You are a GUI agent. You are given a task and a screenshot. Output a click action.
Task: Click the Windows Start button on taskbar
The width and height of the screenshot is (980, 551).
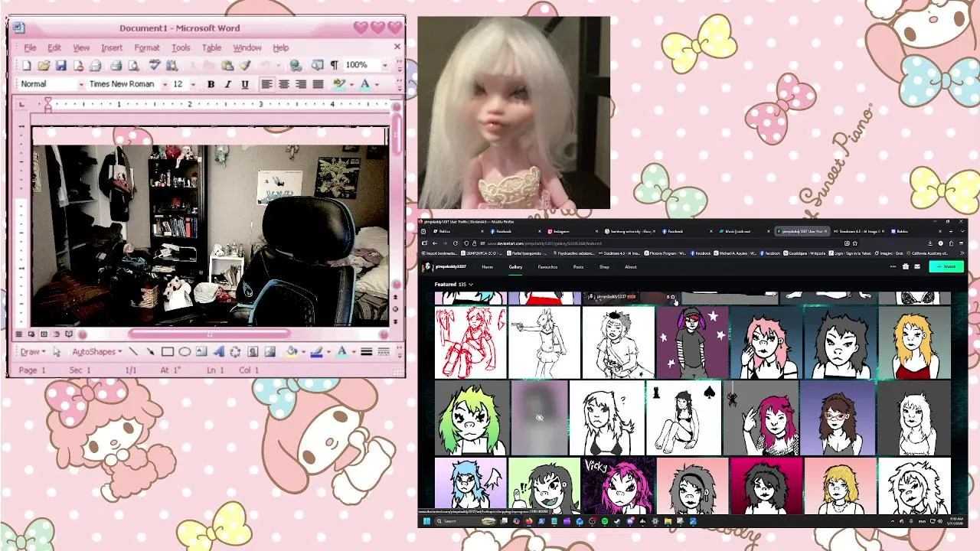point(425,521)
